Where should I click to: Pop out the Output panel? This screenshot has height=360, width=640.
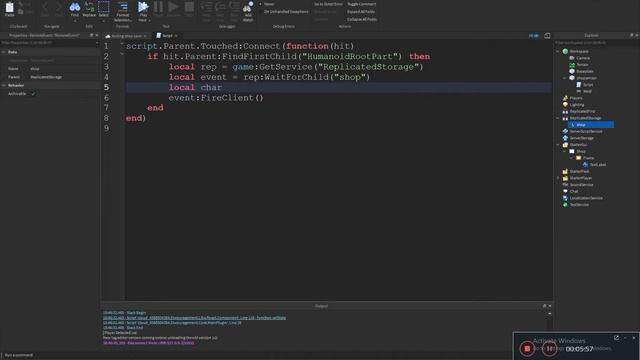(x=544, y=306)
